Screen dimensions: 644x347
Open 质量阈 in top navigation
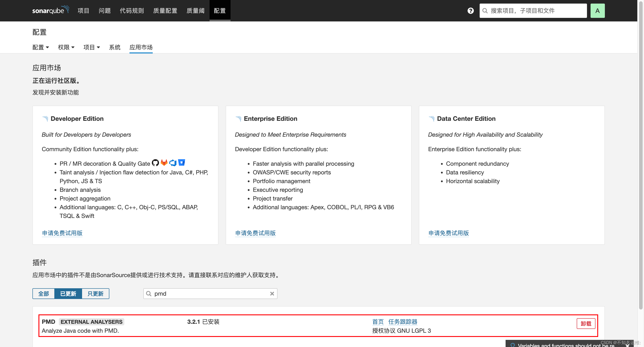tap(195, 11)
